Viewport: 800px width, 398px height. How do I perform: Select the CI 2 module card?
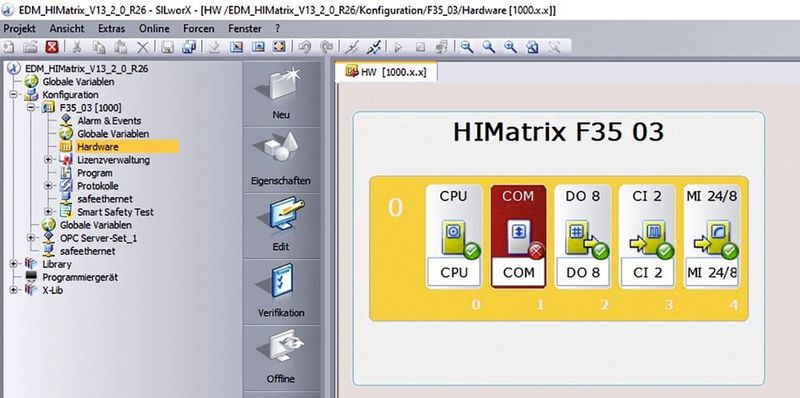coord(647,237)
